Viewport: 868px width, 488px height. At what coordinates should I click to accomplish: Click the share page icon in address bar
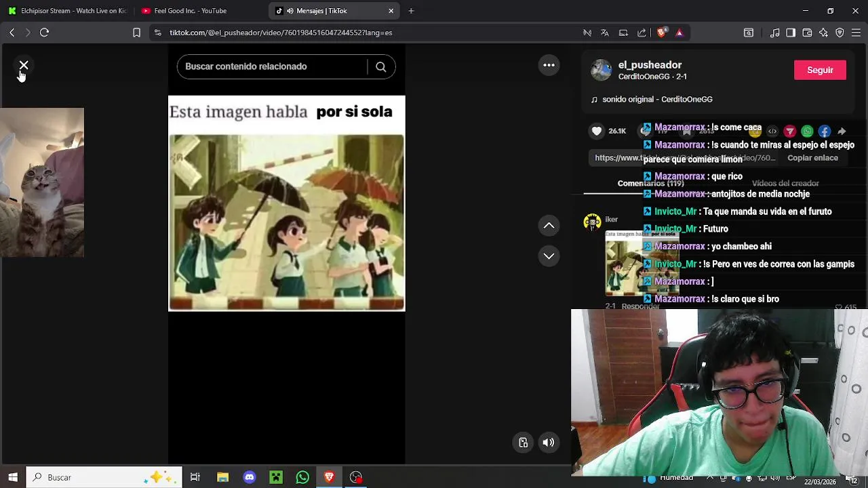(642, 33)
